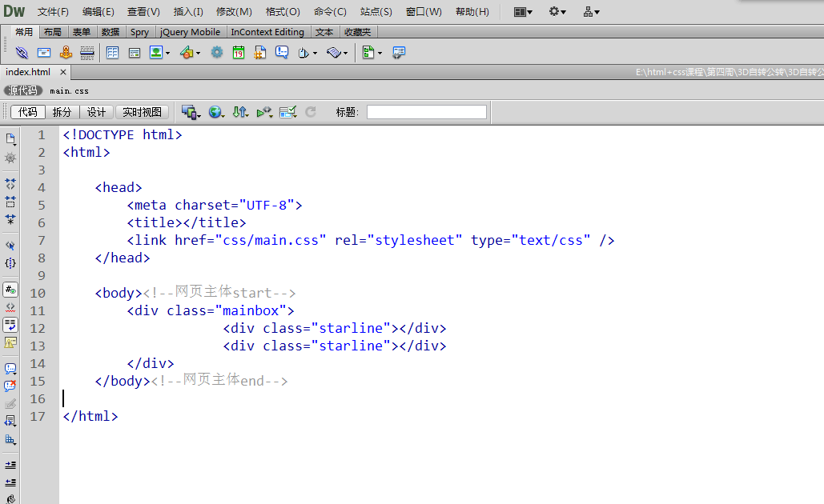
Task: Click the 标题 title input field
Action: tap(426, 112)
